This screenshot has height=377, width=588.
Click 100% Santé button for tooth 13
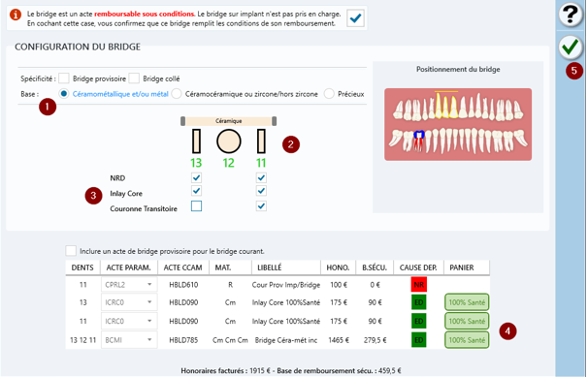point(467,302)
